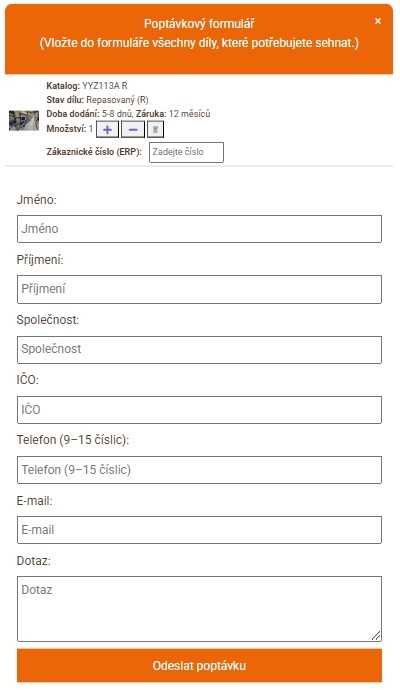Activate the Společnost input field
Viewport: 400px width, 690px height.
199,349
